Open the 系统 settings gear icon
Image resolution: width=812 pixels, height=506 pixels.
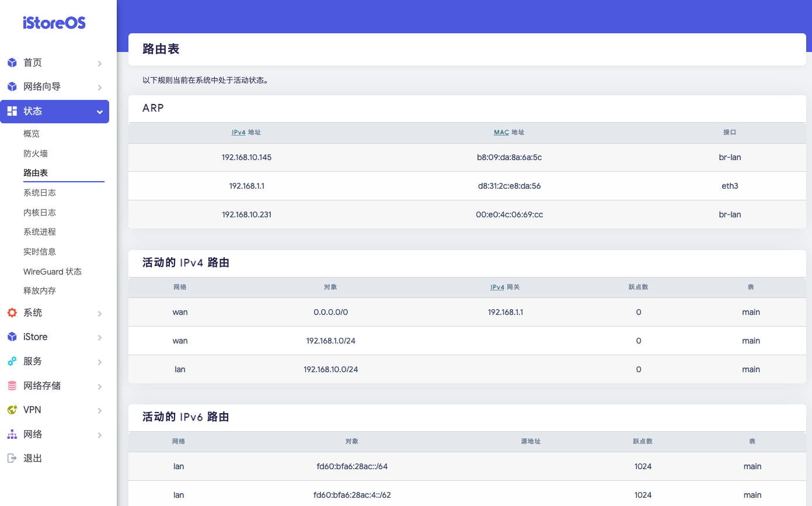[11, 313]
